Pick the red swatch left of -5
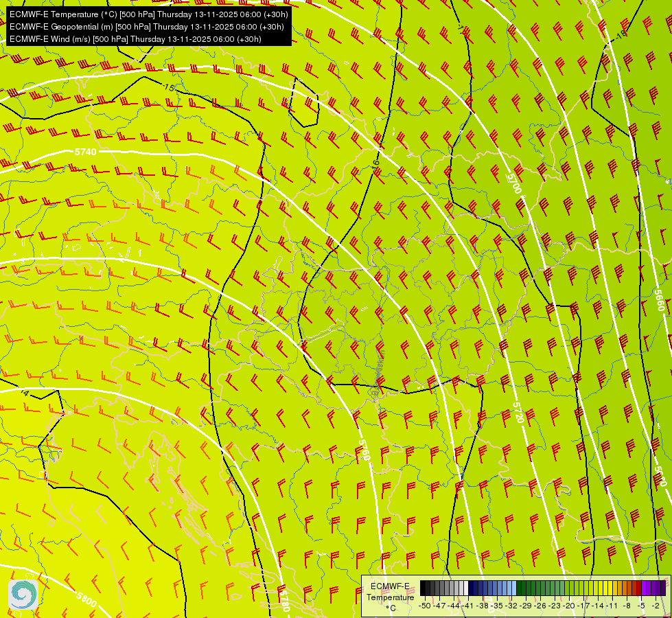 [x=638, y=588]
